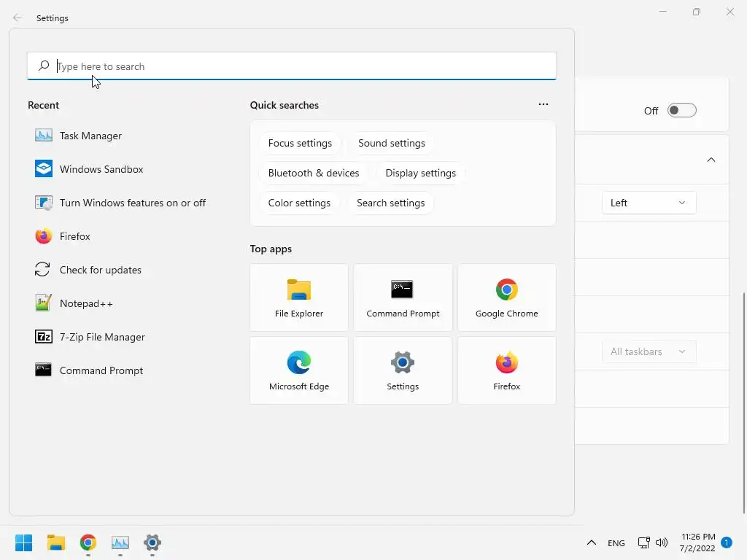Screen dimensions: 747x560
Task: Click the Type here to search field
Action: (x=292, y=66)
